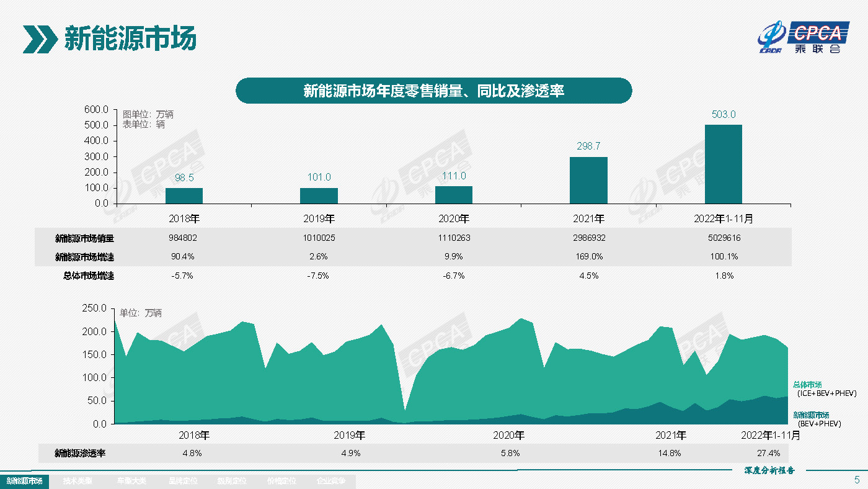Switch to the 级别定位 tab
This screenshot has height=489, width=868.
[231, 481]
